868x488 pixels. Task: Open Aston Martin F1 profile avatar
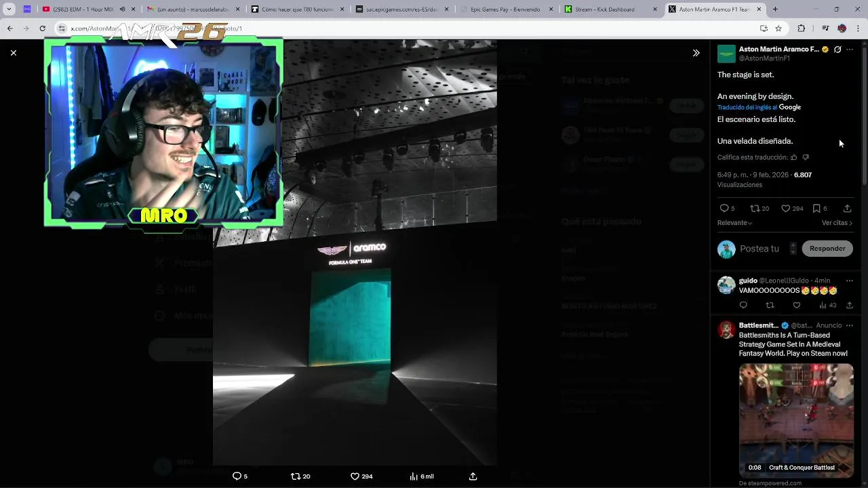726,54
